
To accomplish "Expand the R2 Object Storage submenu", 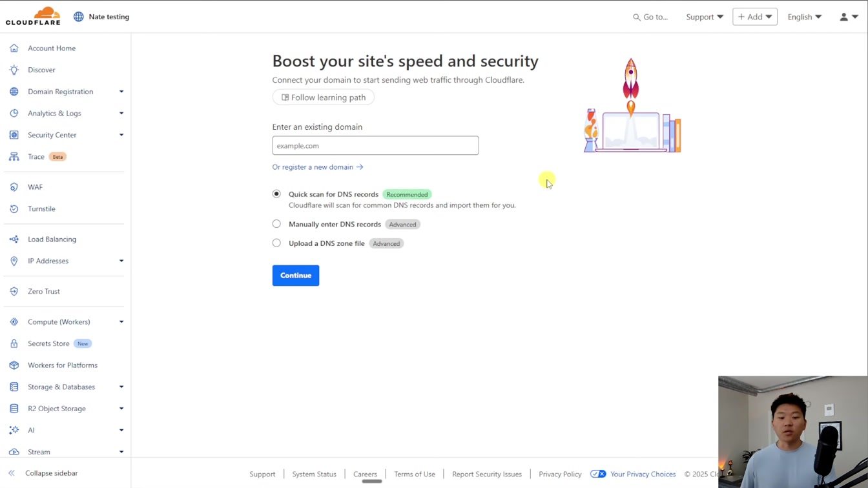I will click(121, 409).
